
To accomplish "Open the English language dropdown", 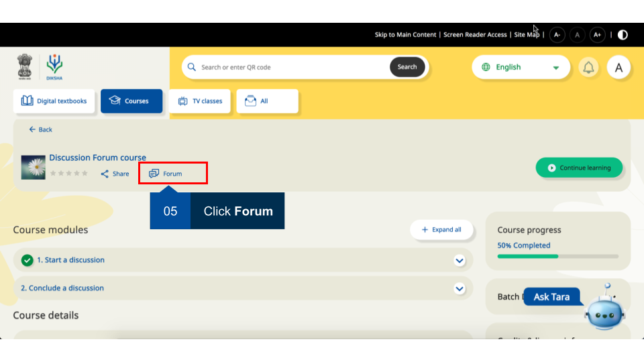I will [521, 67].
